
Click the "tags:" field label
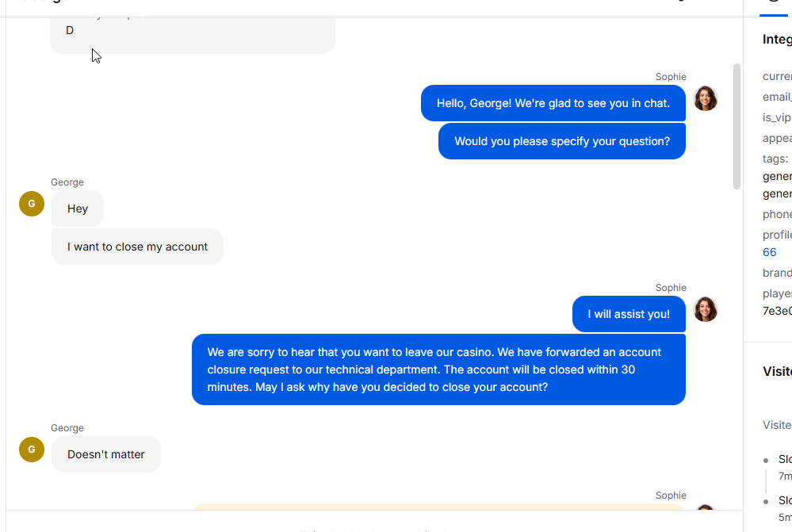(x=775, y=159)
